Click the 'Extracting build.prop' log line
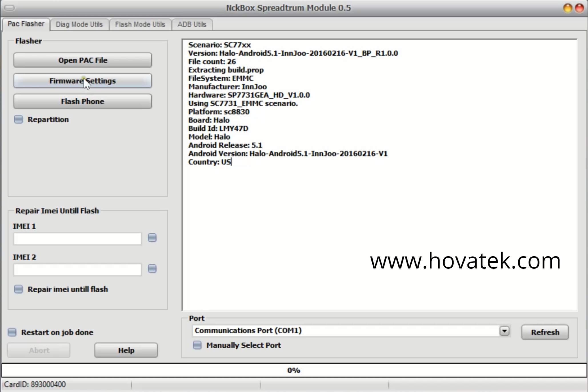The image size is (588, 392). [x=226, y=70]
